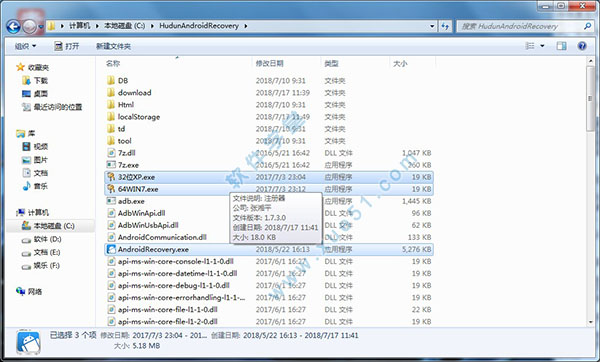This screenshot has height=362, width=600.
Task: Click the Back navigation arrow
Action: click(x=13, y=26)
